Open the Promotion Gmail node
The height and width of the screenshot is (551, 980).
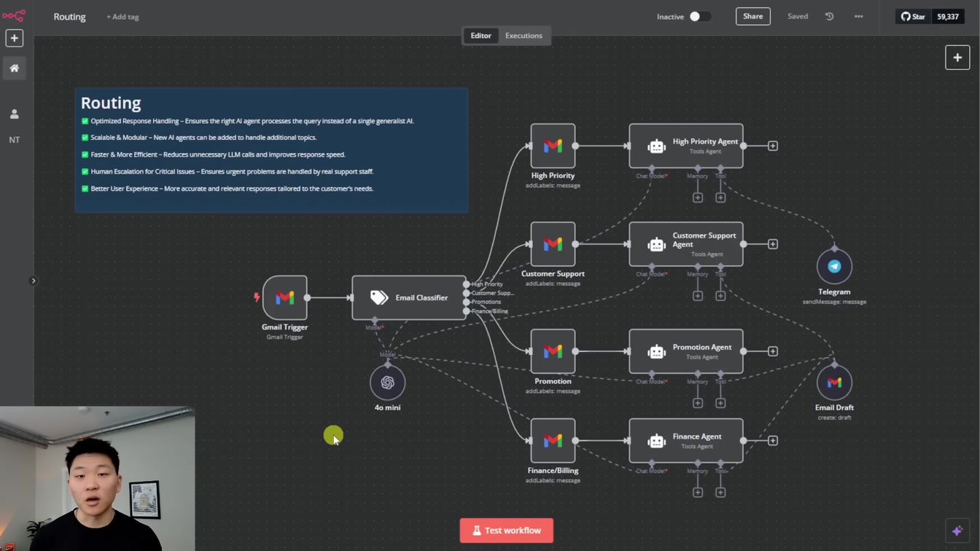point(553,351)
